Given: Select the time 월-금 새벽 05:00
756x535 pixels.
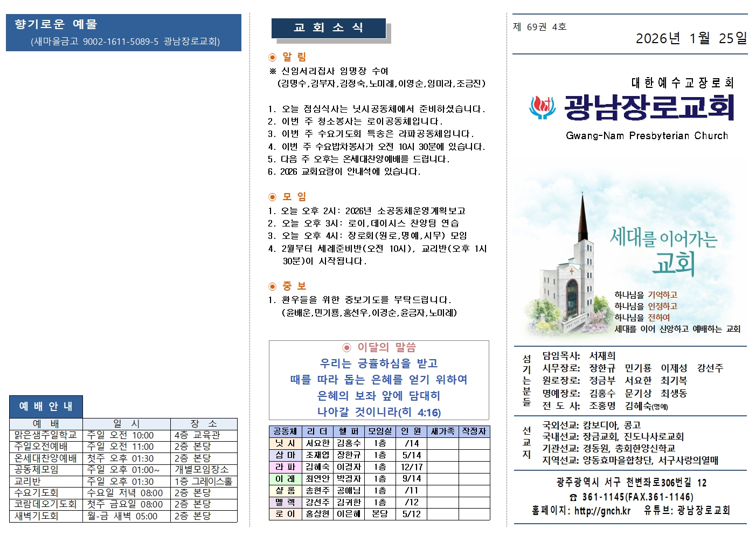Looking at the screenshot, I should [122, 516].
